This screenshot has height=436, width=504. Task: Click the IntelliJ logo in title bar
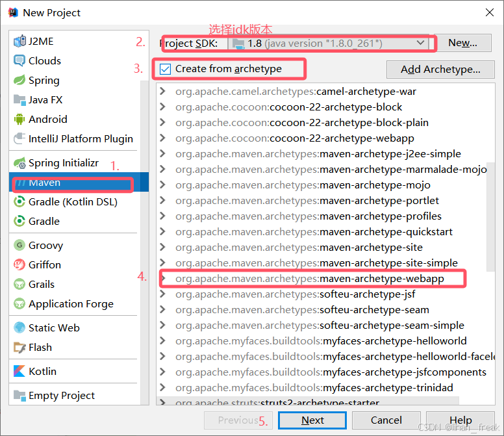[13, 13]
